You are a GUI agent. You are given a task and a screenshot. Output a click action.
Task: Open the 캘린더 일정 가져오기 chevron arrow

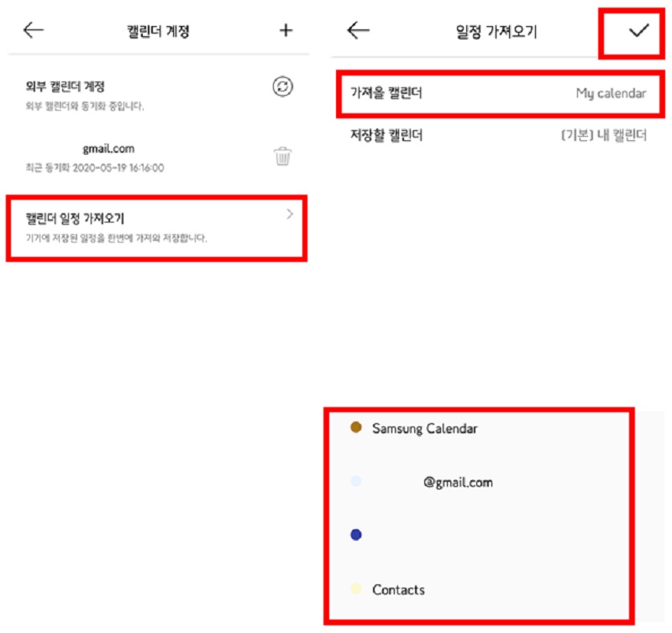point(290,214)
